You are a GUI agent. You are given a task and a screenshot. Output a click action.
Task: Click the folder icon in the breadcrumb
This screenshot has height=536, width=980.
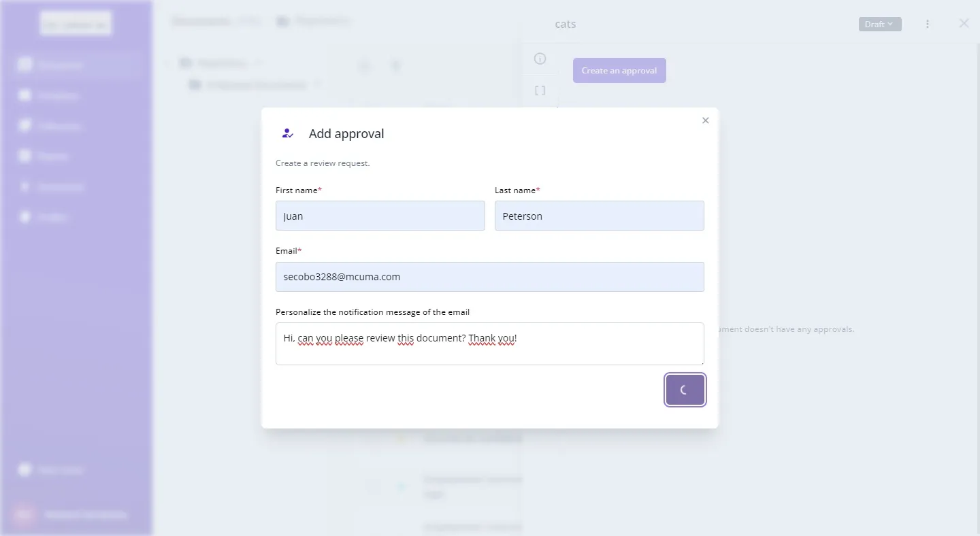282,21
